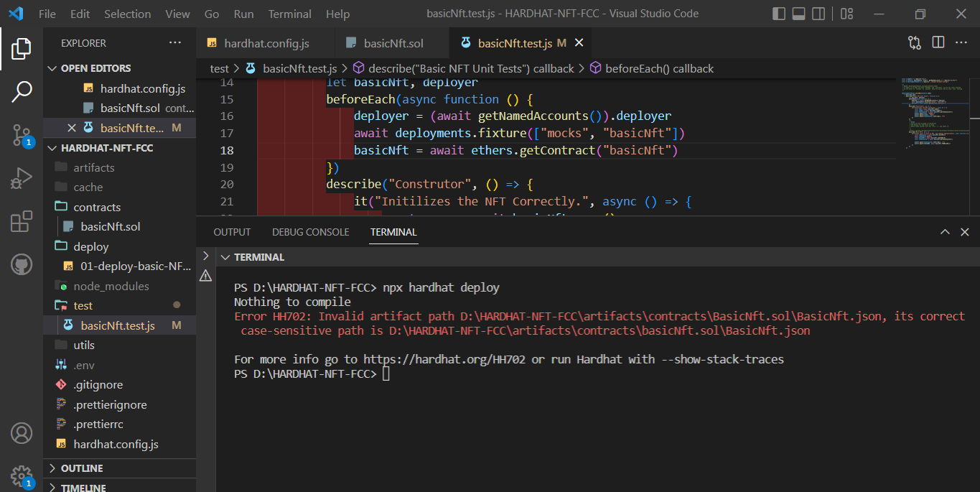Open the Run and Debug view

21,177
